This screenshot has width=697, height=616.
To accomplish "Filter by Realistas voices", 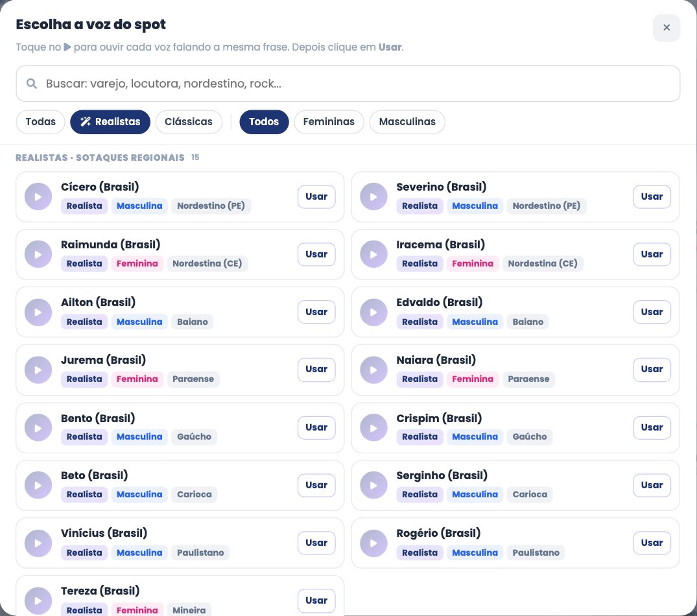I will (x=110, y=122).
